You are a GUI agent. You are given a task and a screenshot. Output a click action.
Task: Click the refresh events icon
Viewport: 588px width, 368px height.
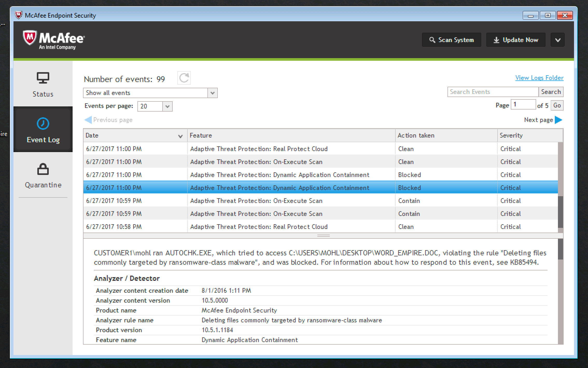click(x=184, y=78)
